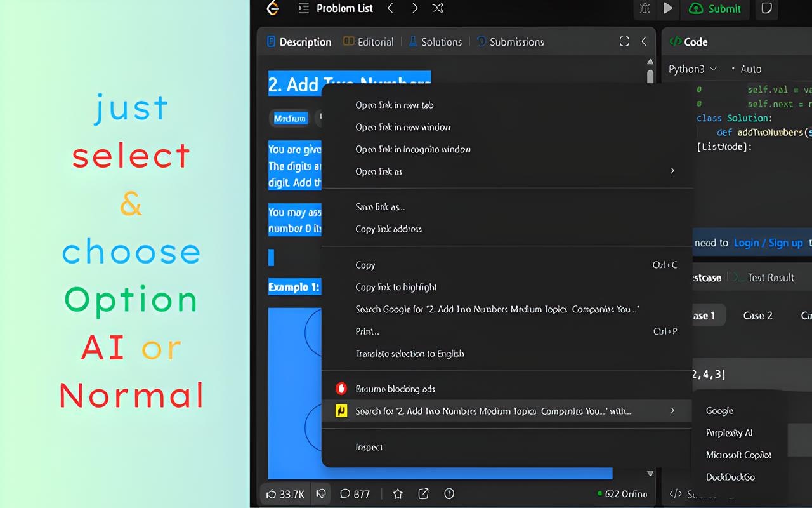
Task: Share the problem via the share icon
Action: pyautogui.click(x=422, y=493)
